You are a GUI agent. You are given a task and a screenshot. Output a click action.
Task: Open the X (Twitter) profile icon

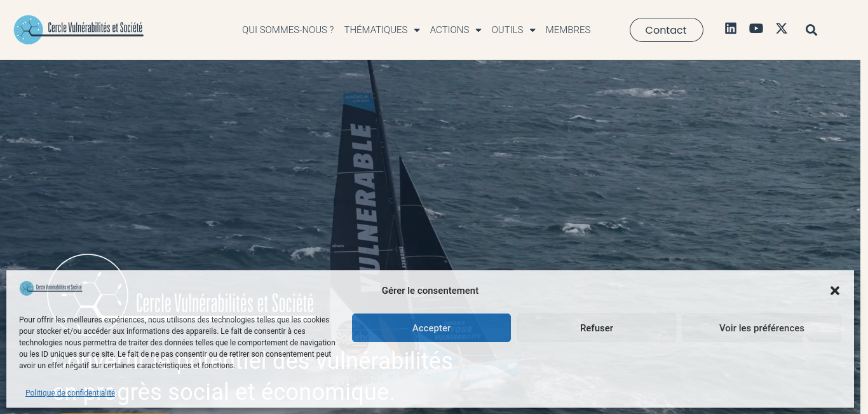pos(782,28)
